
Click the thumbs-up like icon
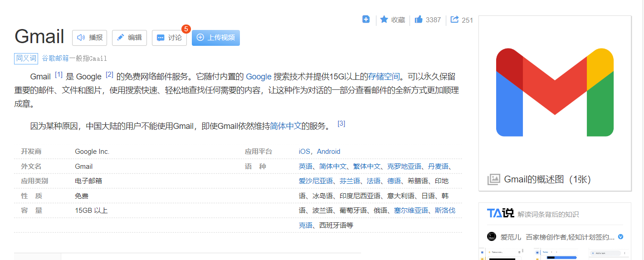[x=419, y=20]
